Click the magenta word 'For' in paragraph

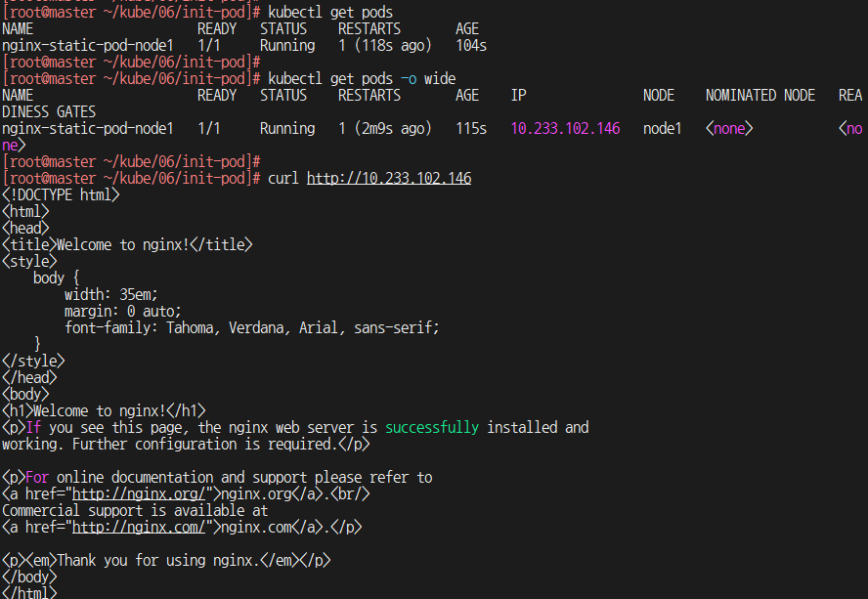(x=37, y=477)
